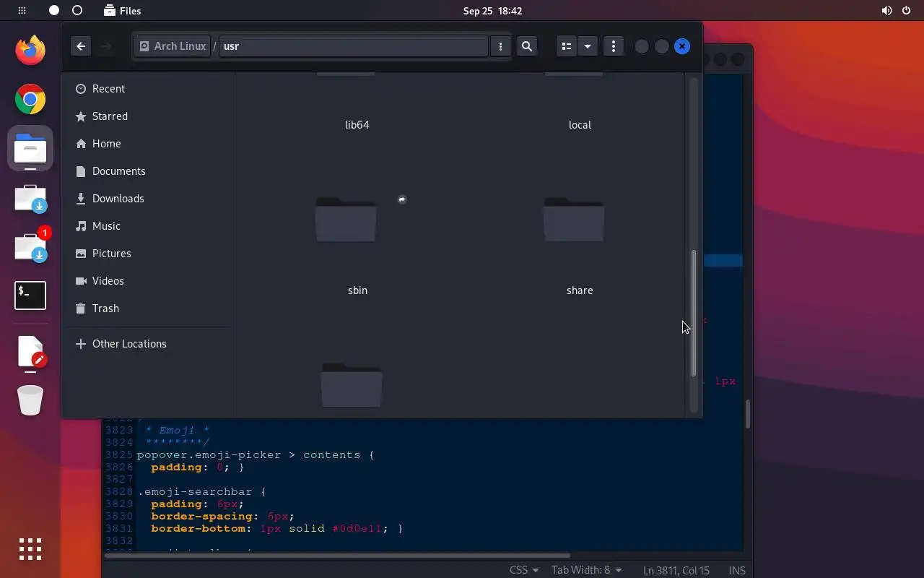Select the lib64 folder label
Viewport: 924px width, 578px height.
(357, 125)
